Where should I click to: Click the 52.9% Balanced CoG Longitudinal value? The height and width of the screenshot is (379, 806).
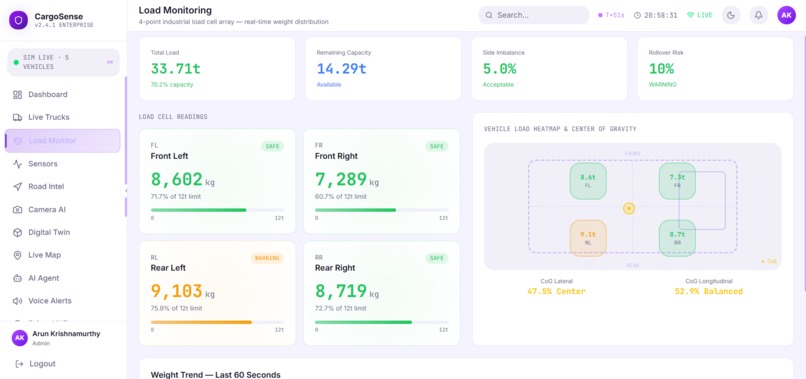click(x=709, y=292)
